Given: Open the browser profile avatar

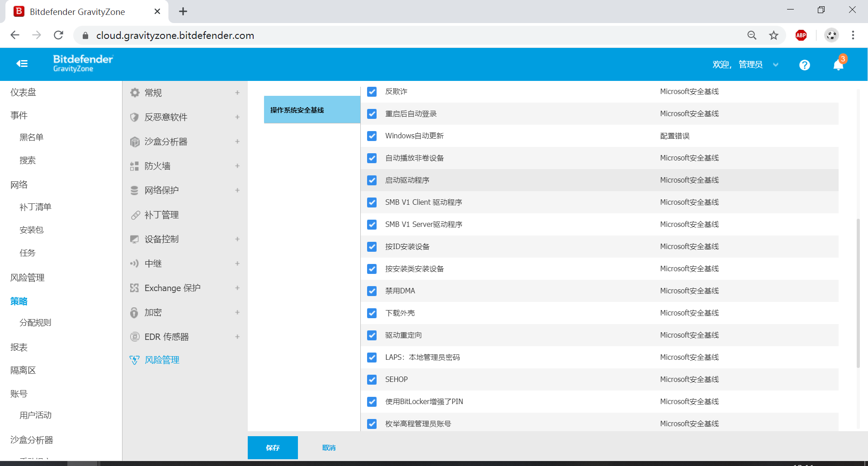Looking at the screenshot, I should (831, 35).
